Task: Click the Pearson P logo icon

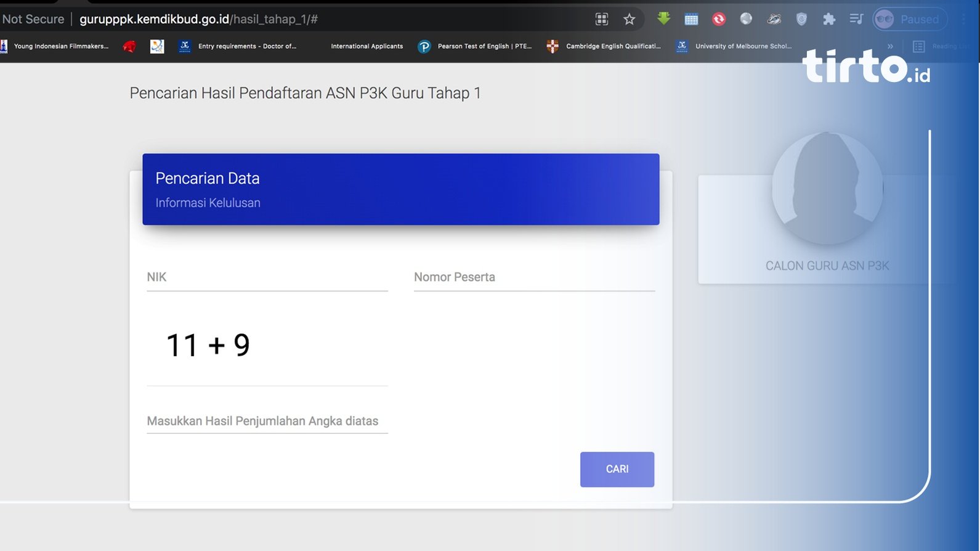Action: (x=424, y=46)
